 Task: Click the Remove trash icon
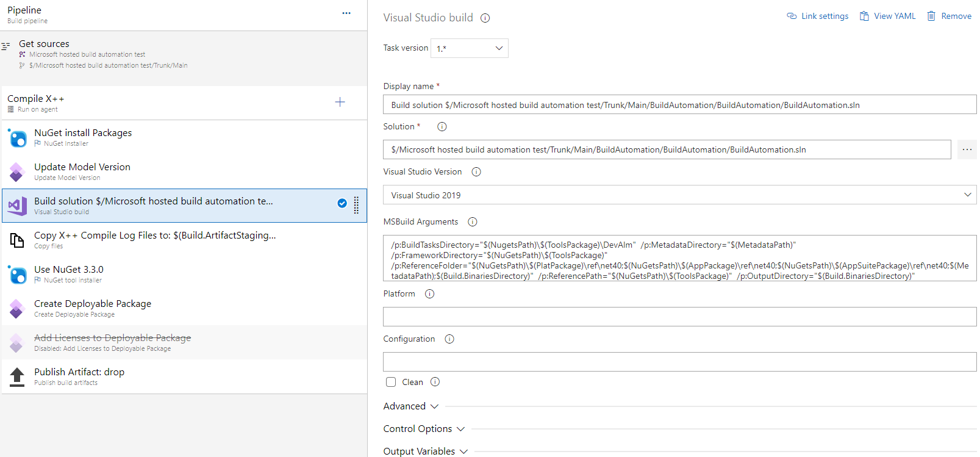pos(931,16)
